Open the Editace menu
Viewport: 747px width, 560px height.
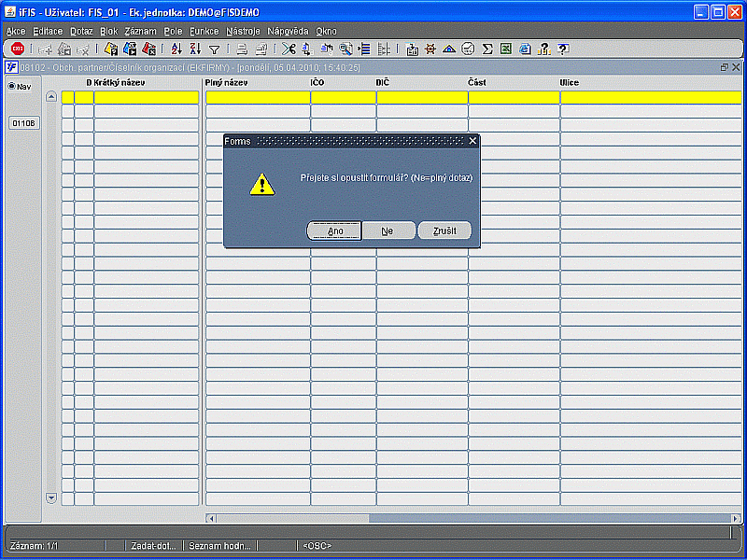[x=48, y=32]
